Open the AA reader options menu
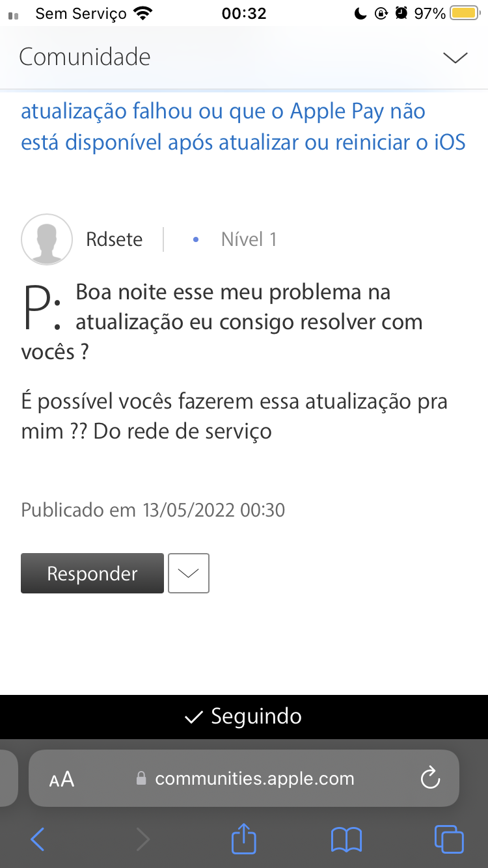The height and width of the screenshot is (868, 488). (x=62, y=779)
